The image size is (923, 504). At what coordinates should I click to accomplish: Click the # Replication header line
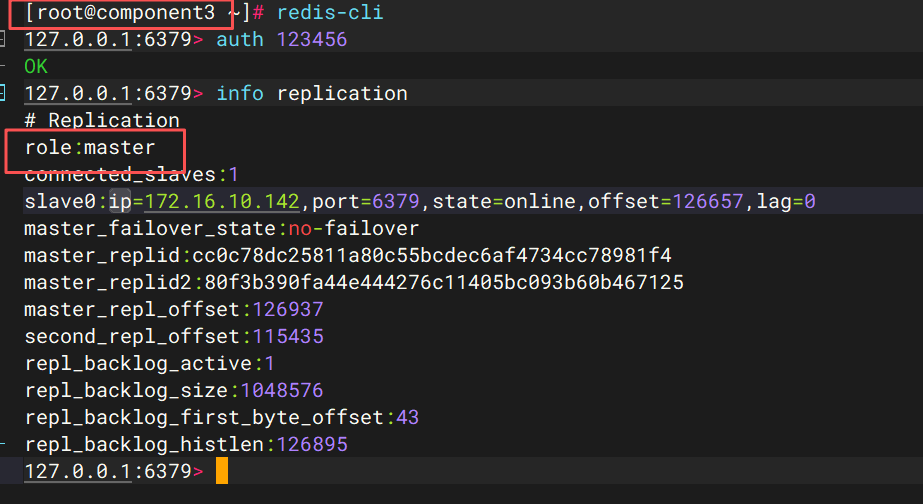tap(102, 121)
